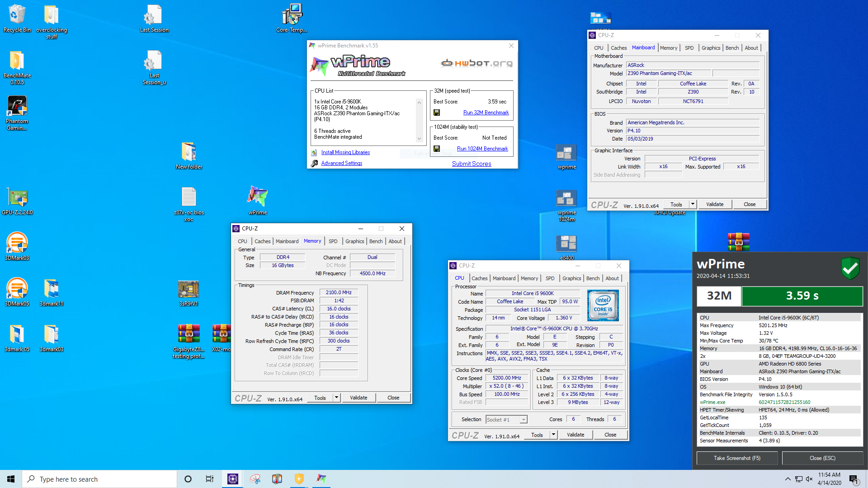The image size is (868, 488).
Task: Click the Install Missing Libraries link
Action: [x=345, y=152]
